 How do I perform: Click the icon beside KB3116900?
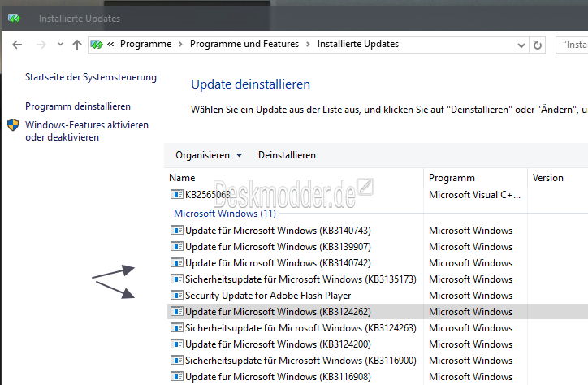[x=176, y=361]
